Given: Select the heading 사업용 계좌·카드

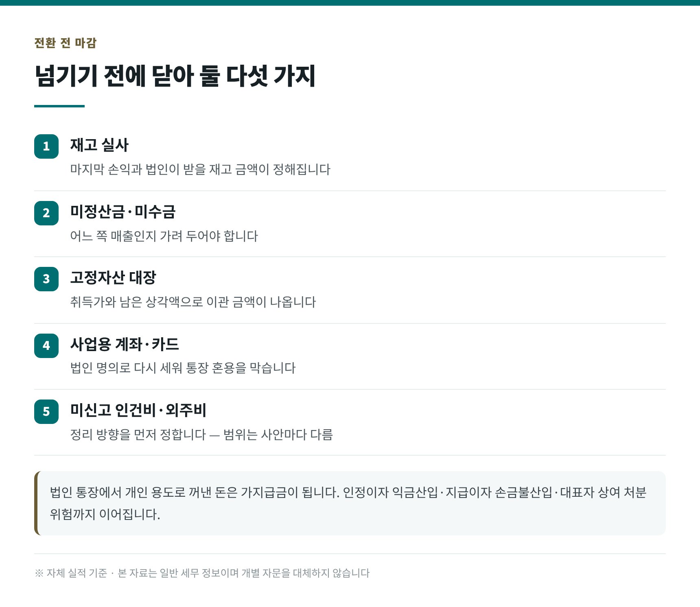Looking at the screenshot, I should tap(125, 344).
